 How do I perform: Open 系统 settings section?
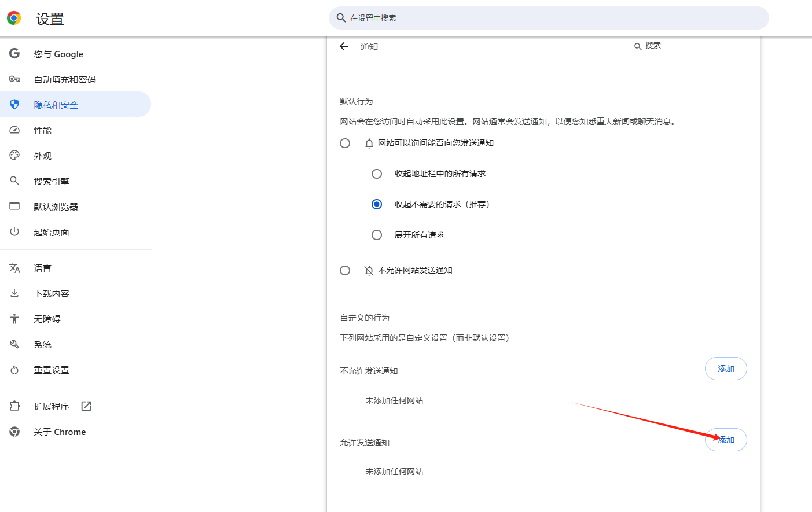click(75, 344)
